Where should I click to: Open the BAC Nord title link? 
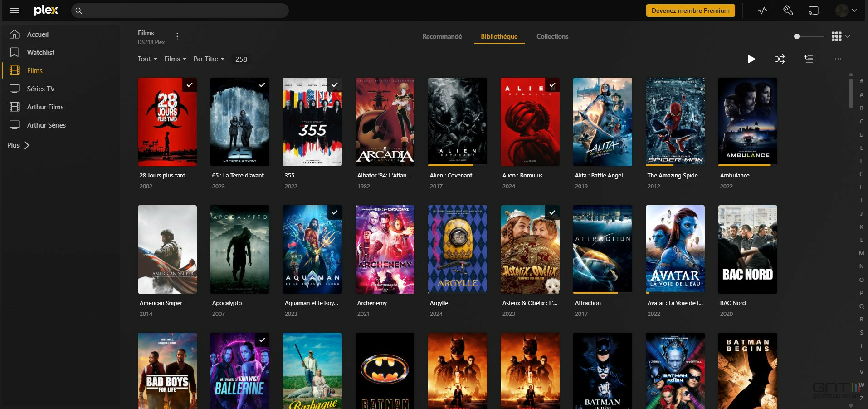point(733,303)
